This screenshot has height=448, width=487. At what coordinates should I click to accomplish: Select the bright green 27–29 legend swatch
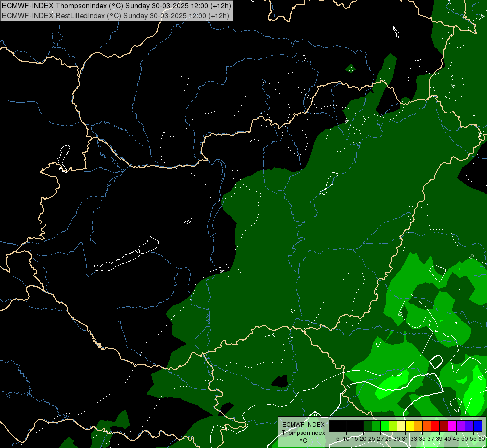tap(385, 426)
